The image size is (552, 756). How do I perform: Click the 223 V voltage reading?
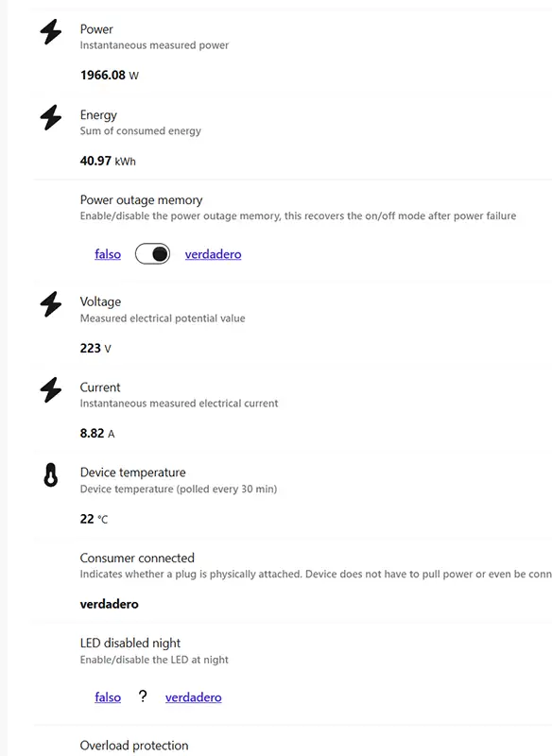point(94,348)
